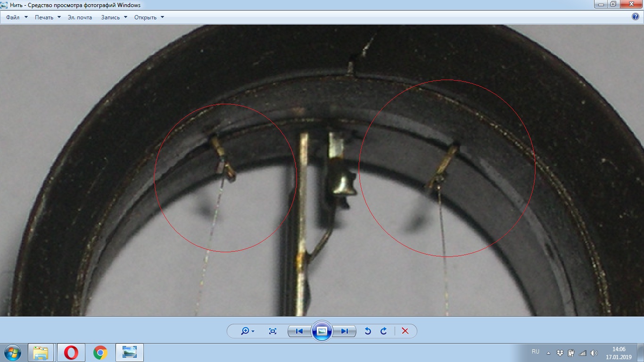644x362 pixels.
Task: Launch Opera browser from the taskbar
Action: 71,353
